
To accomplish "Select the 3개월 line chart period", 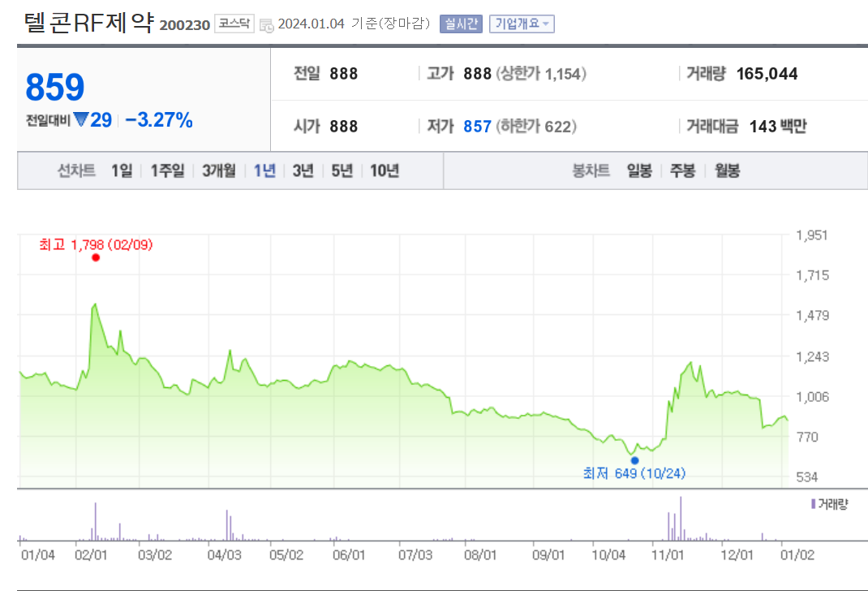I will click(x=219, y=170).
